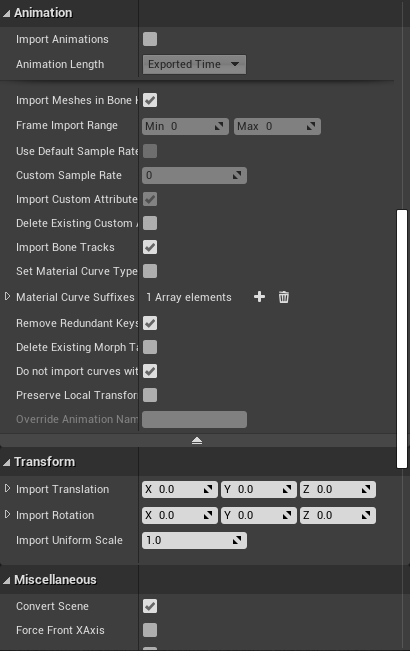Click the Import Rotation Y value field

(259, 515)
